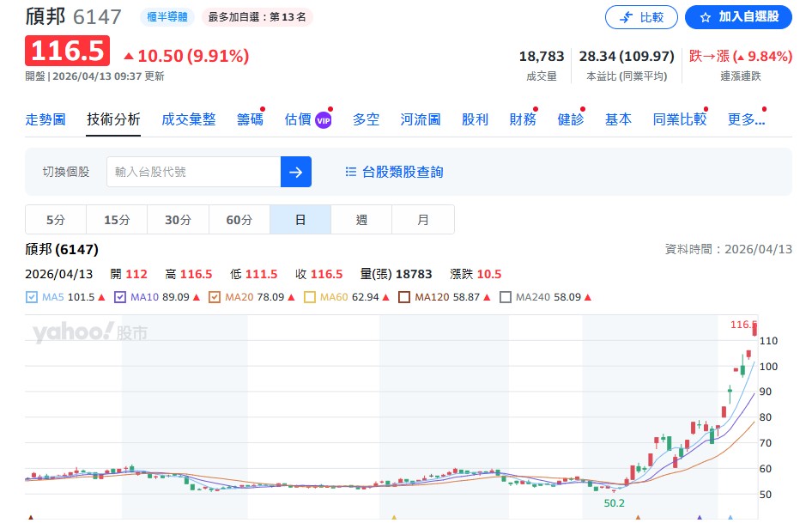Click the red up-triangle beside MA5 value
Viewport: 812px width, 529px height.
pos(101,298)
